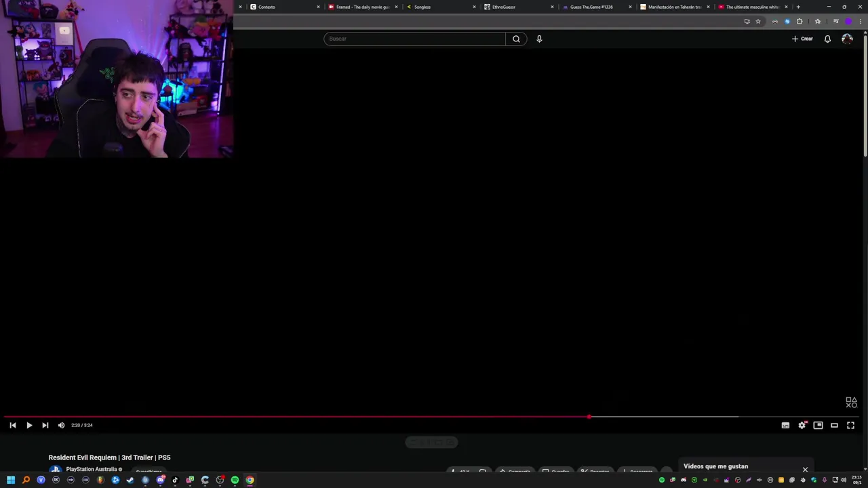Open Steam from the taskbar
868x488 pixels.
click(130, 480)
